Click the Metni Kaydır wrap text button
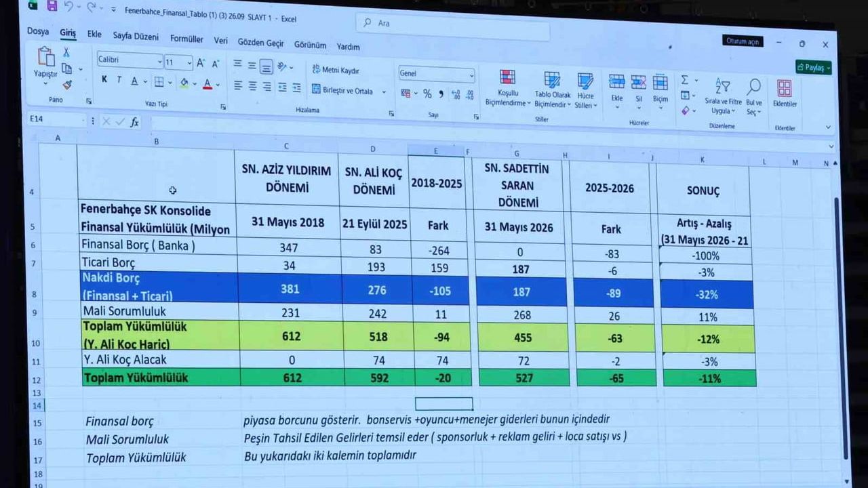 (336, 70)
